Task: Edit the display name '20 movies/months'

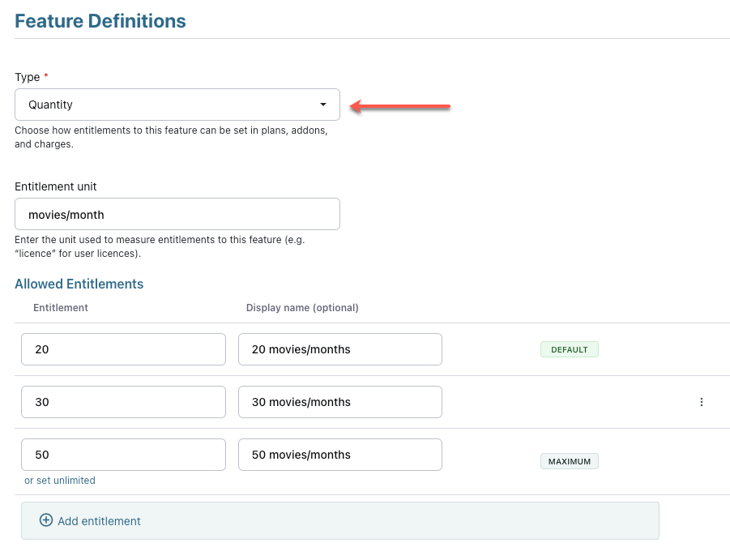Action: pos(339,349)
